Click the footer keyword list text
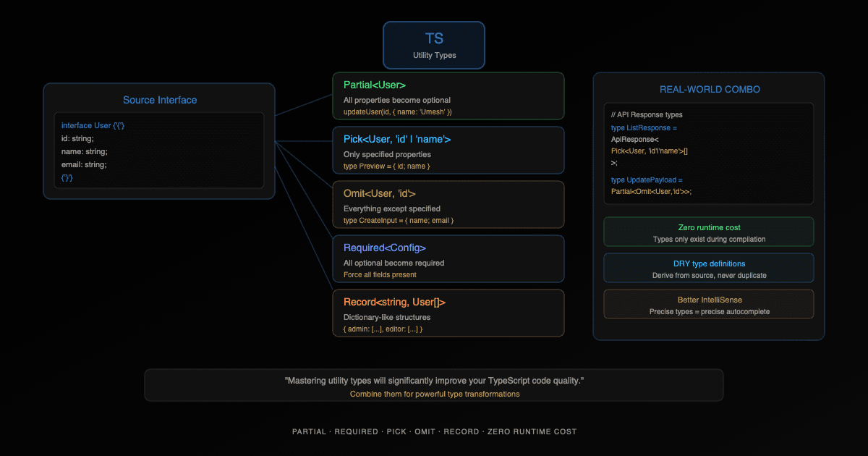This screenshot has width=868, height=456. click(434, 431)
